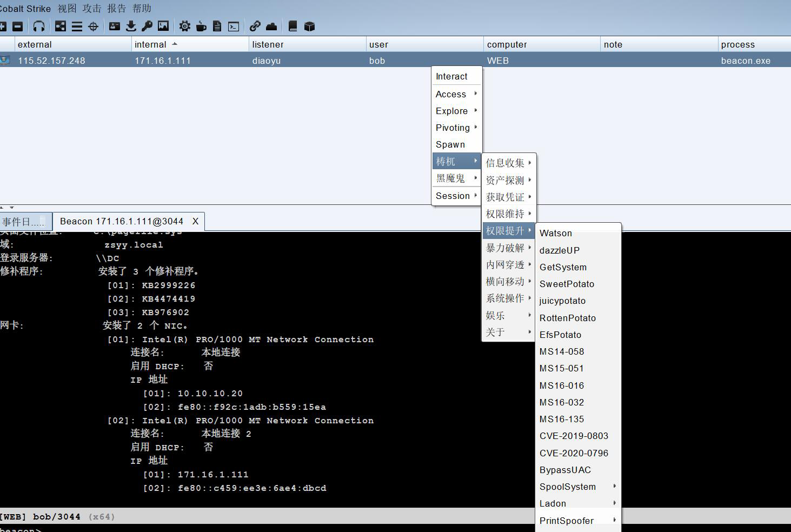The height and width of the screenshot is (532, 791).
Task: Select juicypotato menu entry
Action: pyautogui.click(x=578, y=301)
